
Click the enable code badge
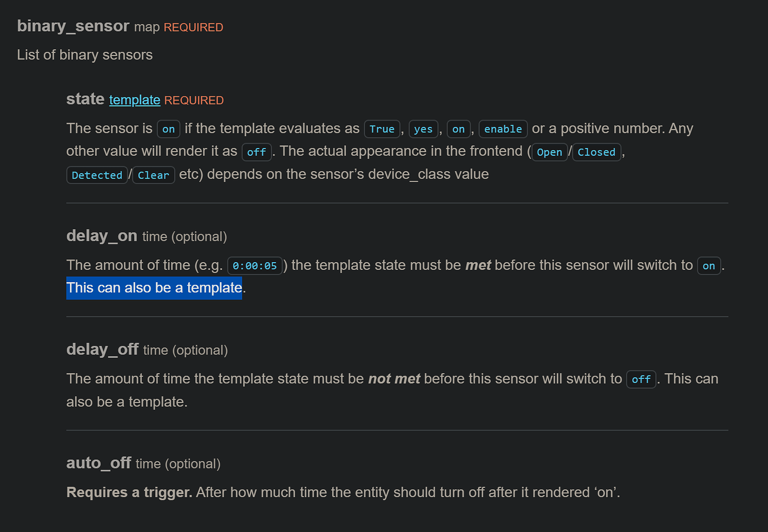[503, 129]
